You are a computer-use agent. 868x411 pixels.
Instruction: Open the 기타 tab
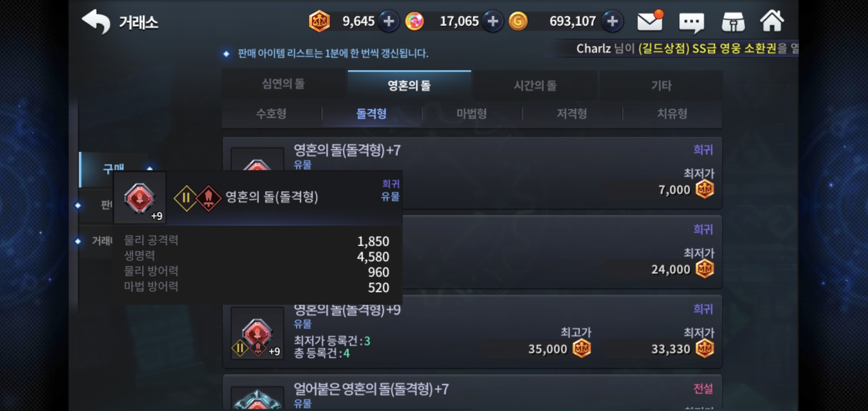[x=661, y=85]
